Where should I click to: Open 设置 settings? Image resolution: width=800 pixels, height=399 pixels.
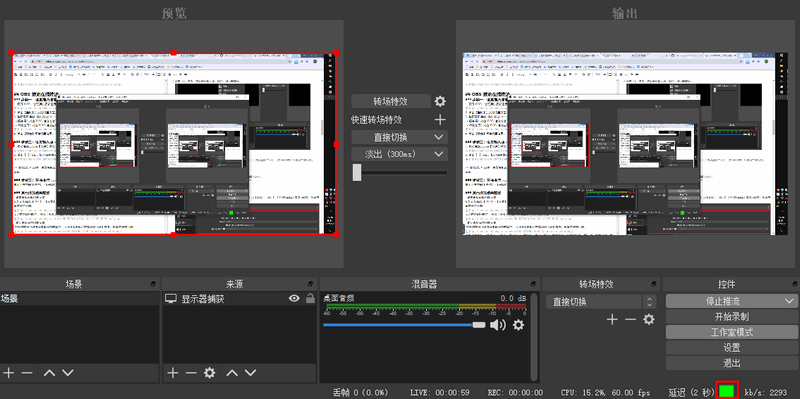(732, 348)
